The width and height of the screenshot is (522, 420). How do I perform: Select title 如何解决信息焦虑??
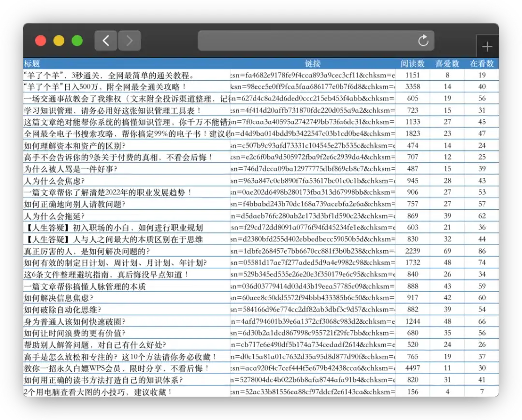pos(58,298)
